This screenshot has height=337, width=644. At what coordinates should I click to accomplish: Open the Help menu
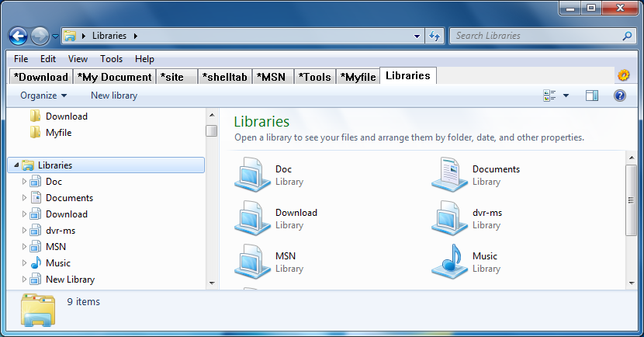(144, 59)
